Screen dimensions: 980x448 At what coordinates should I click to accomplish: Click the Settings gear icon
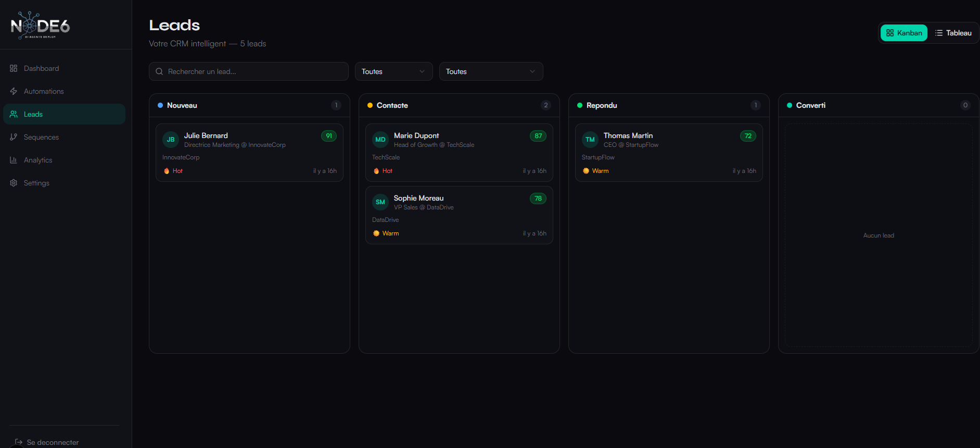(14, 183)
